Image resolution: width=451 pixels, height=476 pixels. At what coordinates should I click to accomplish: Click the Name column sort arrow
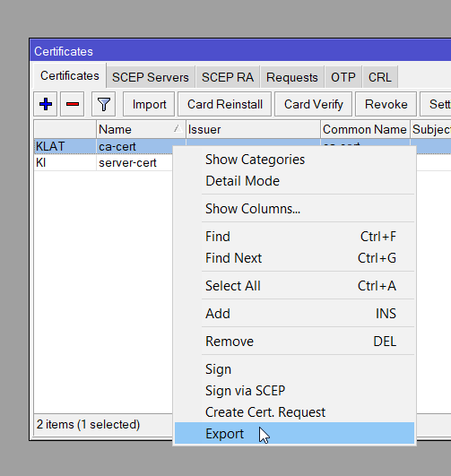[x=178, y=129]
